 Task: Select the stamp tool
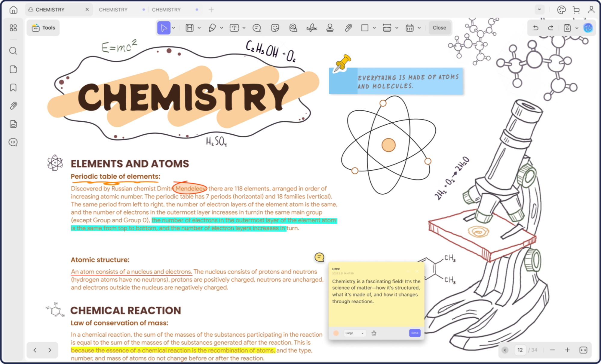pyautogui.click(x=330, y=28)
